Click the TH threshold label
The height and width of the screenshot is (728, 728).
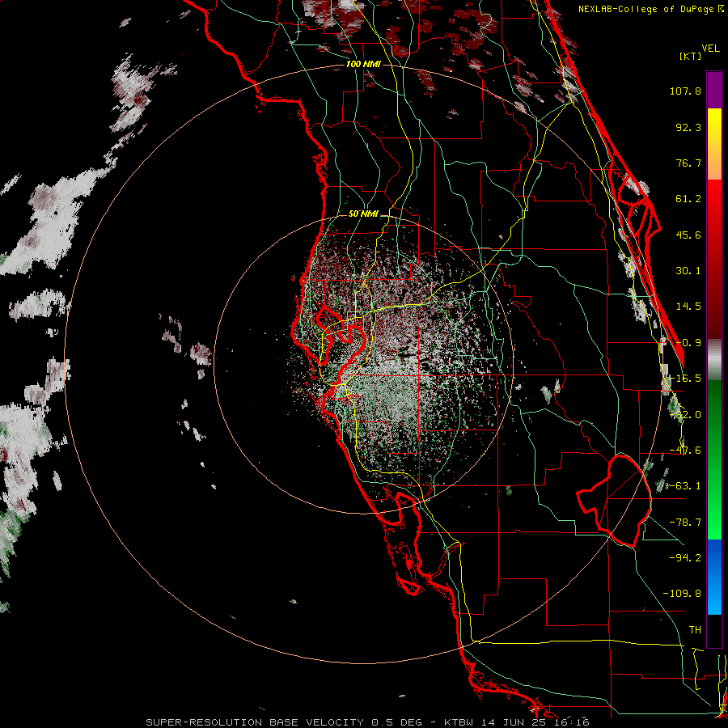tap(695, 629)
